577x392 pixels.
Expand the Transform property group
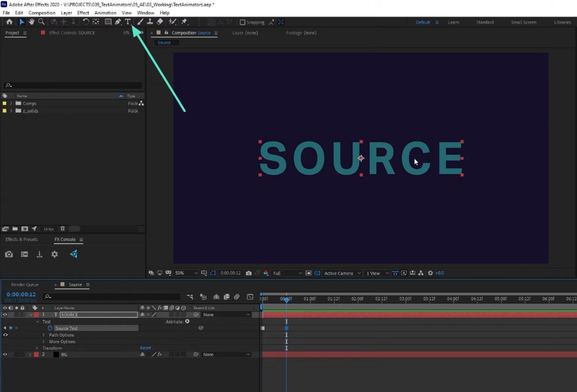coord(37,348)
